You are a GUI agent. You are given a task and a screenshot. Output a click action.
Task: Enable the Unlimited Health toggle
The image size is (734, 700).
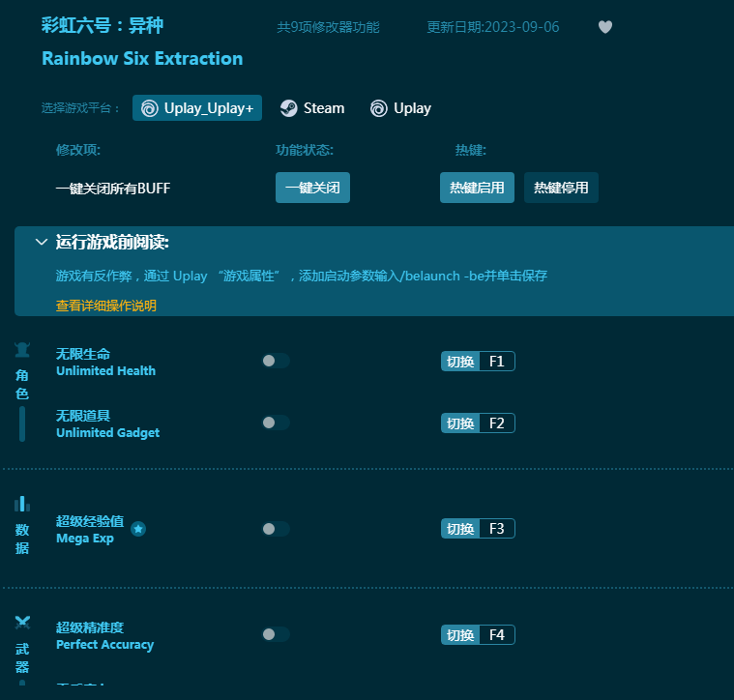point(275,361)
